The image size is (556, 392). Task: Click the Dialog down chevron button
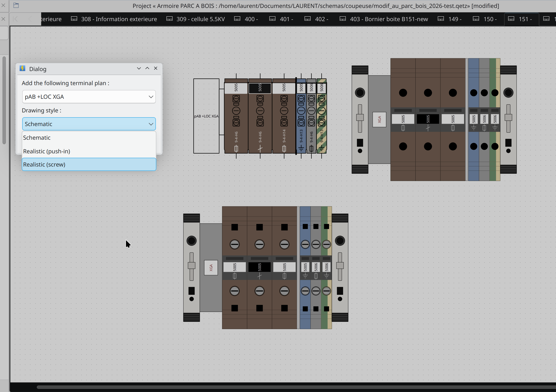click(x=139, y=68)
